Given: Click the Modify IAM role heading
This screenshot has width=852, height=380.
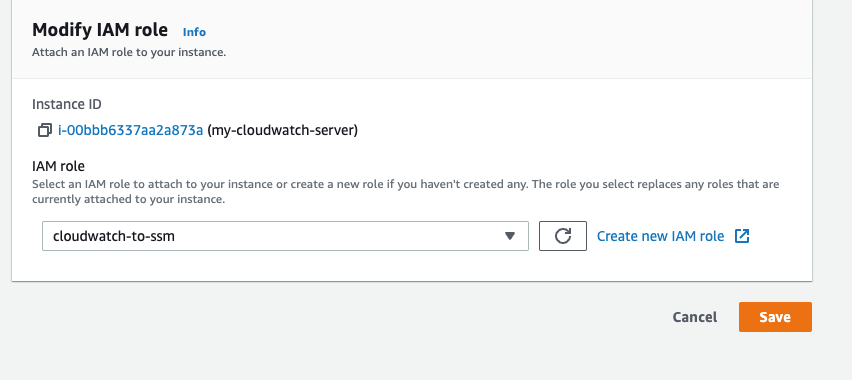Looking at the screenshot, I should click(100, 30).
